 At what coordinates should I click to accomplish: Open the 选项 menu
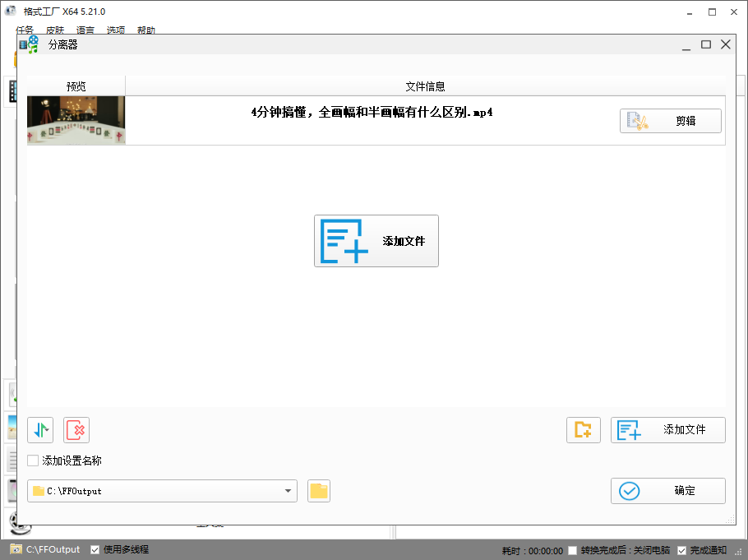pyautogui.click(x=115, y=30)
